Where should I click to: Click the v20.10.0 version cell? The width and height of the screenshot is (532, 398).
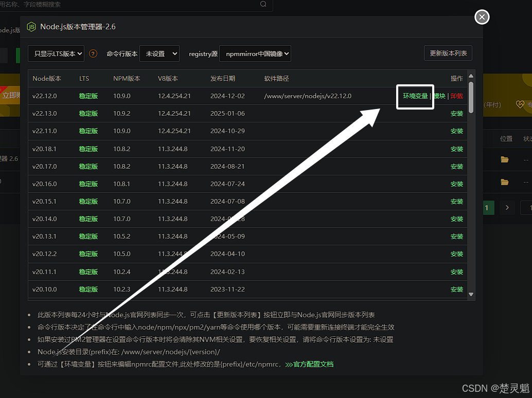[44, 290]
